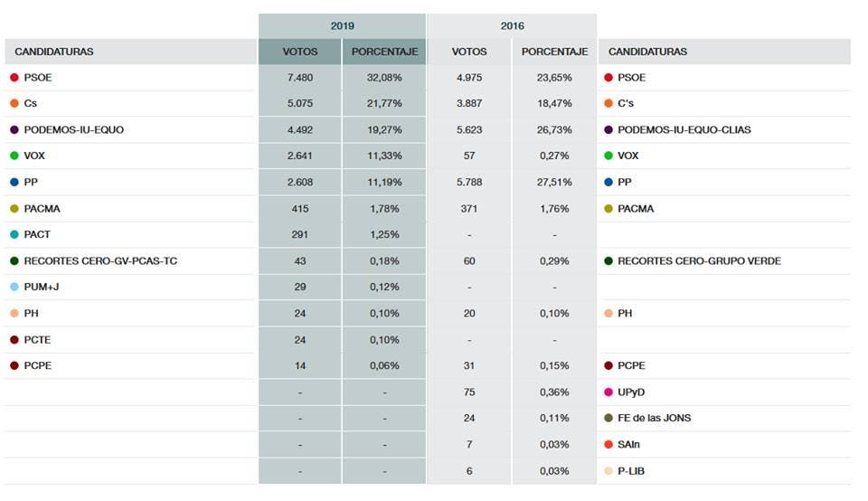Select the 2019 year header
Image resolution: width=868 pixels, height=501 pixels.
tap(342, 26)
